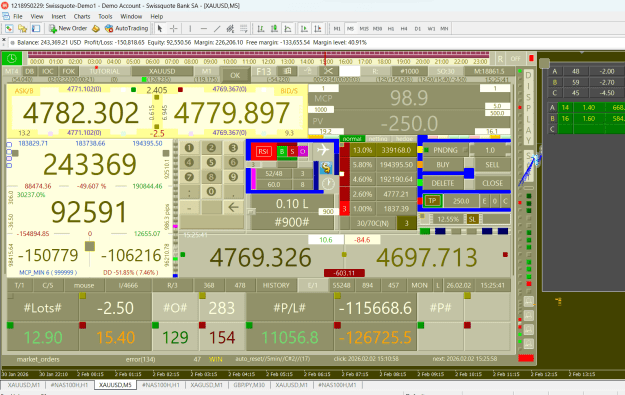Click the airplane icon button
The width and height of the screenshot is (625, 395).
click(322, 150)
